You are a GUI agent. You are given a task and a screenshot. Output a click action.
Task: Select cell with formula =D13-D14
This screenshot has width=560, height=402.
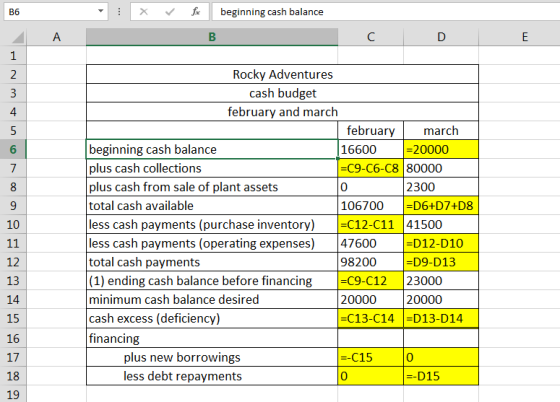[x=441, y=318]
